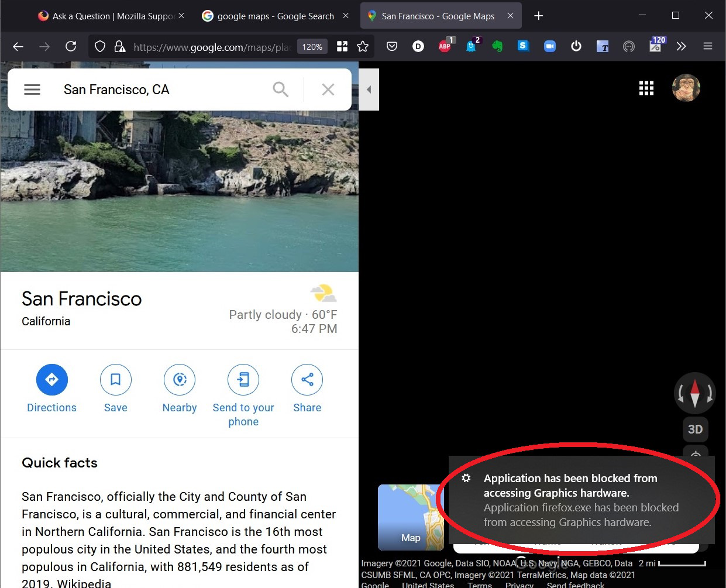This screenshot has width=726, height=588.
Task: Expand the Firefox toolbar overflow chevron
Action: click(x=681, y=46)
